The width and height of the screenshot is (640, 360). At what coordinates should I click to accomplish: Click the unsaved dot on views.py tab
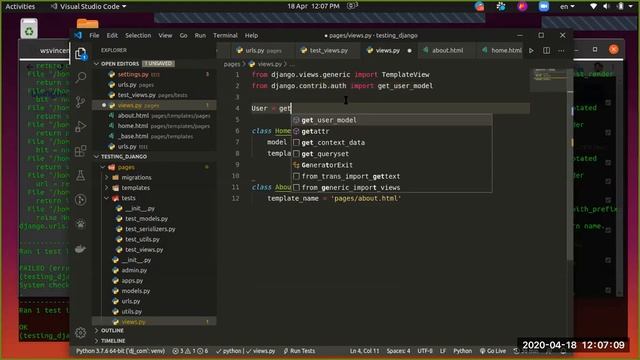coord(409,51)
